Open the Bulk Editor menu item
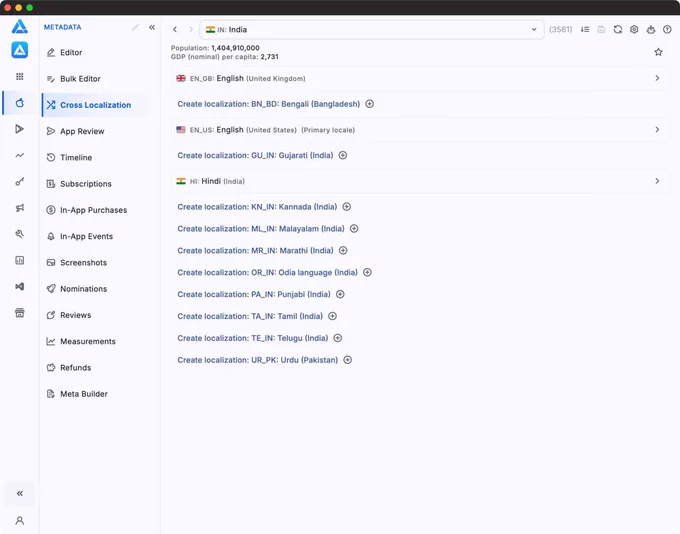 96,79
